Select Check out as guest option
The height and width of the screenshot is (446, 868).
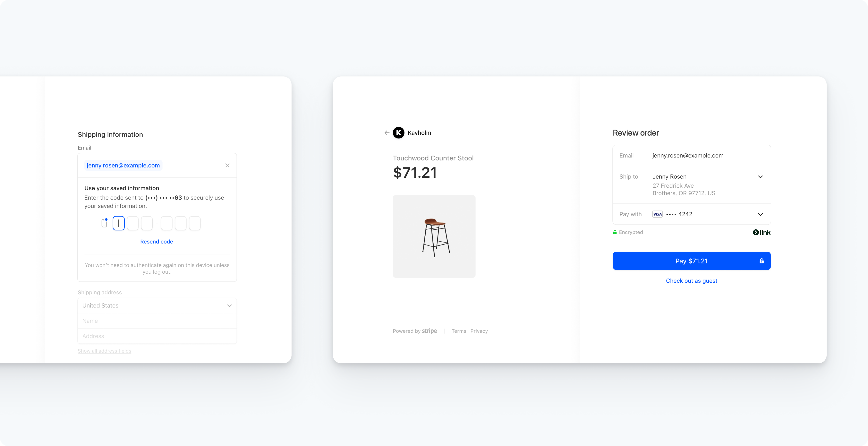pos(691,280)
